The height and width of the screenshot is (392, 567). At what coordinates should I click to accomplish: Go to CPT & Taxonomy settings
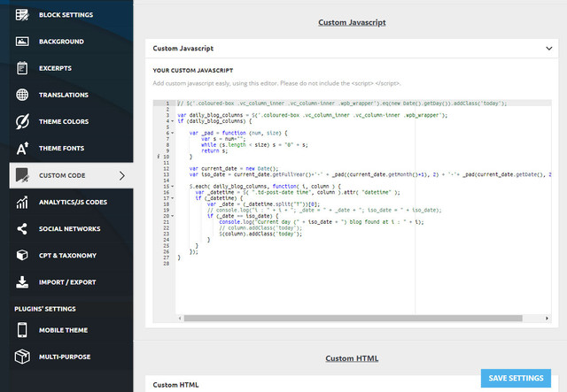click(x=71, y=255)
